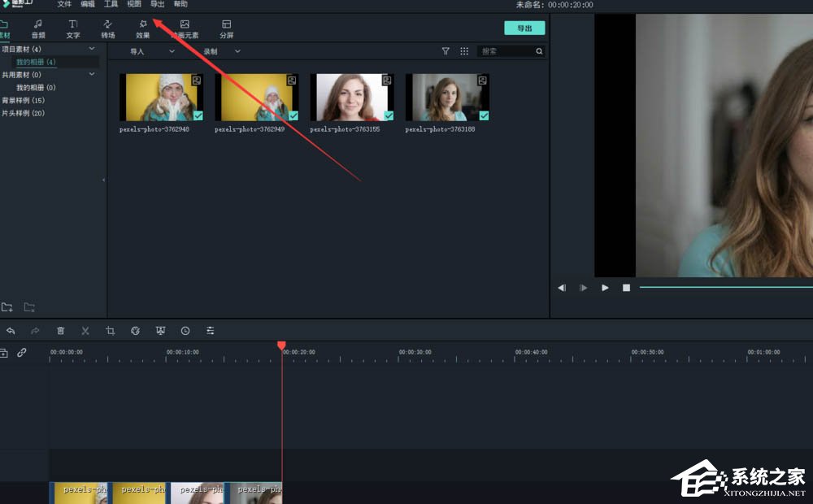813x504 pixels.
Task: Toggle the timeline link icon
Action: point(22,353)
